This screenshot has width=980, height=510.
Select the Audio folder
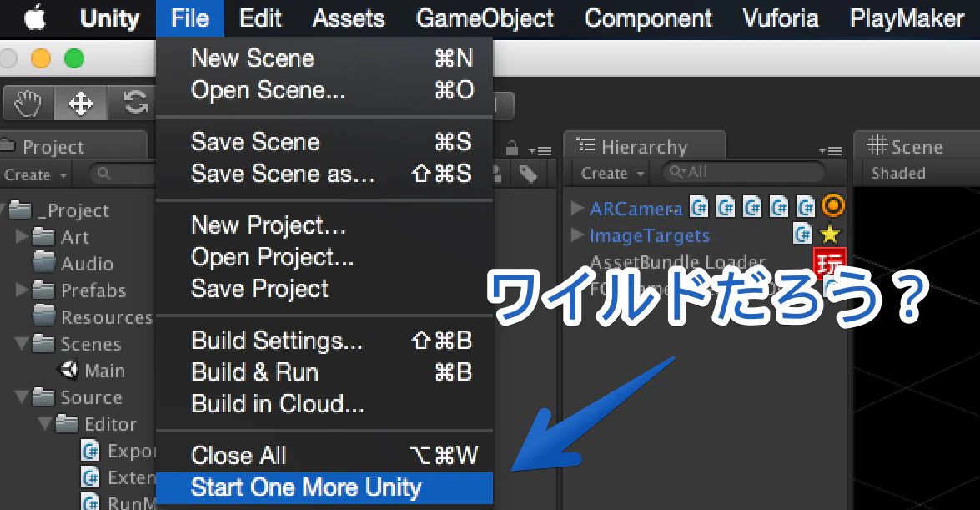coord(87,264)
